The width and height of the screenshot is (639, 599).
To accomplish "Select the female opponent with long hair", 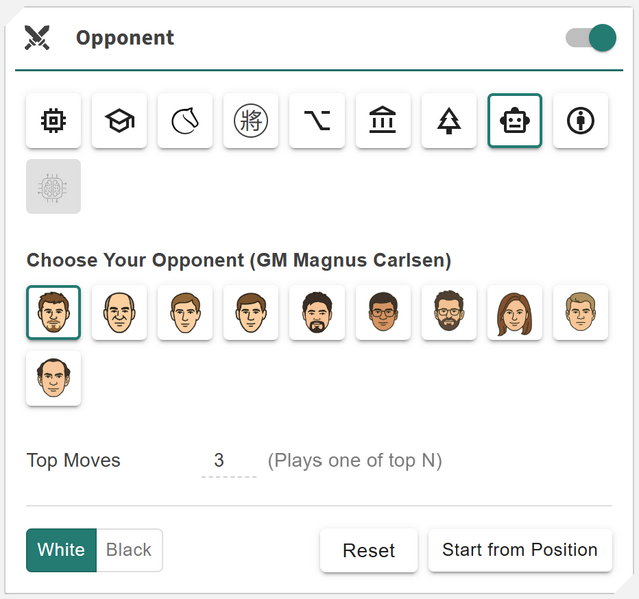I will (x=515, y=313).
